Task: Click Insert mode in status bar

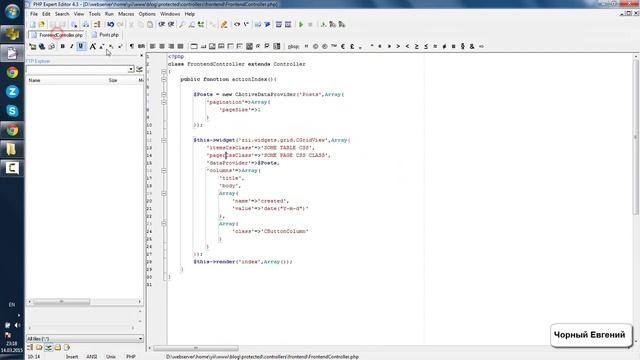Action: 72,357
